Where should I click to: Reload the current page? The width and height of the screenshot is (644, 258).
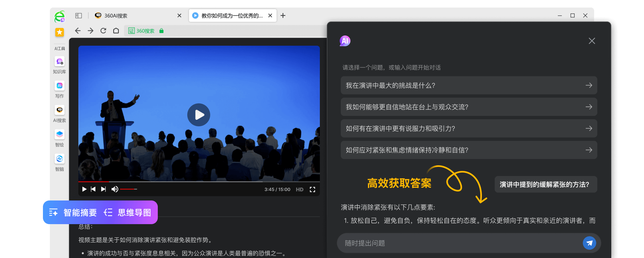tap(103, 31)
